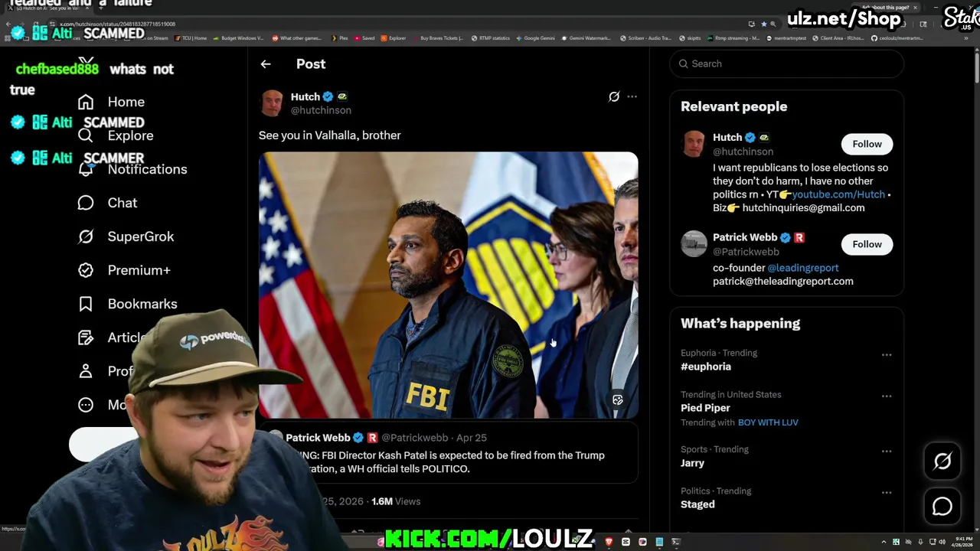Screen dimensions: 980x551
Task: Open the Pied Piper trending topic
Action: click(705, 408)
